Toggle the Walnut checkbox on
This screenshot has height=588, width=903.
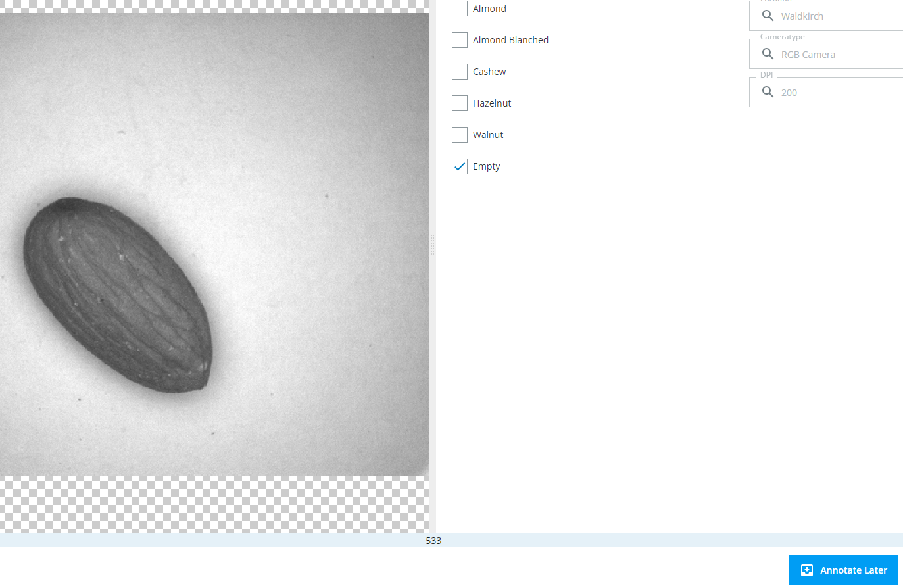460,135
